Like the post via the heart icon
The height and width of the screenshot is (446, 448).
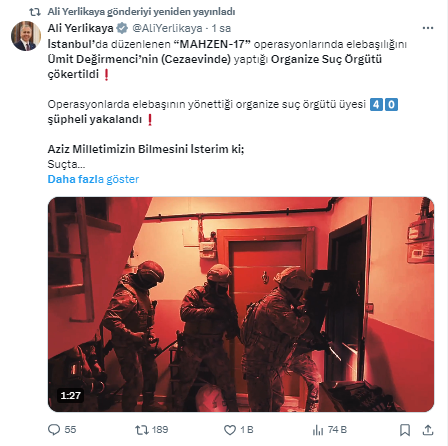(230, 430)
